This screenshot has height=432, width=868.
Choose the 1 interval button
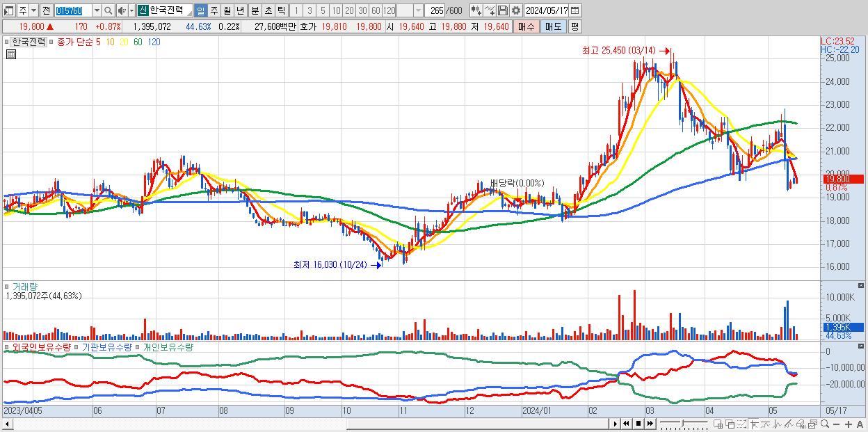click(296, 10)
